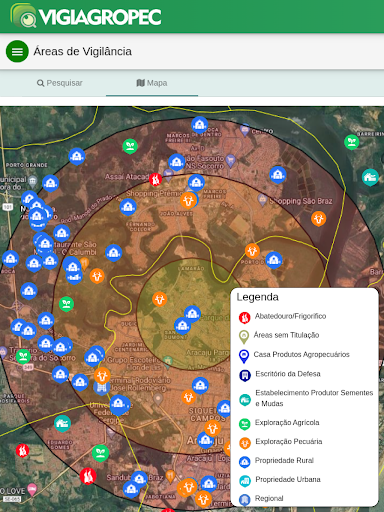The image size is (384, 512).
Task: Switch to the Mapa tab
Action: coord(152,83)
